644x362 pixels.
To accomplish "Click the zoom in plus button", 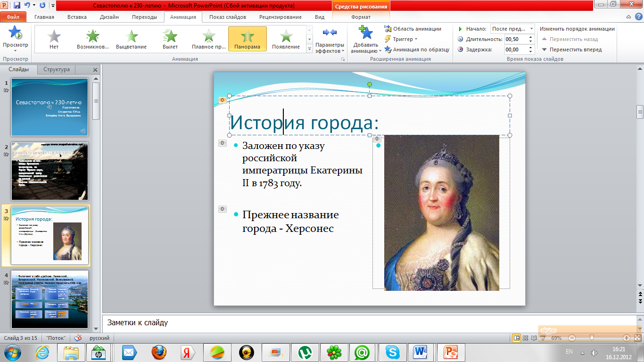I will pos(626,338).
